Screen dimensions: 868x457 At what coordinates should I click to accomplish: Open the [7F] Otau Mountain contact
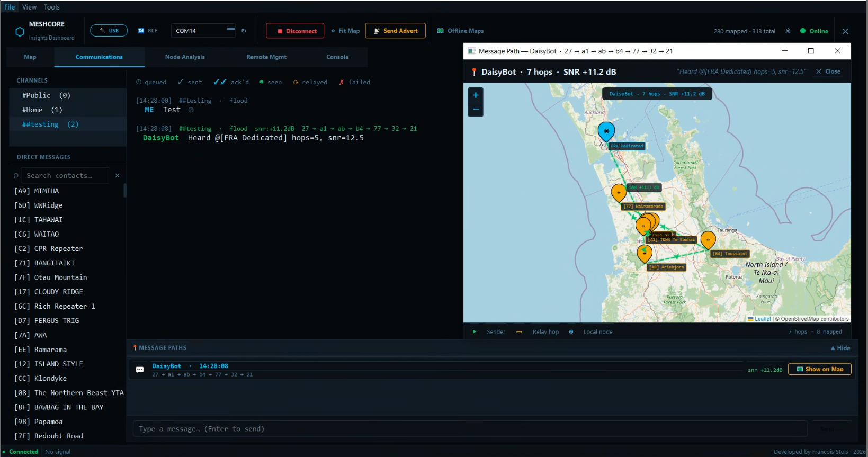tap(68, 277)
